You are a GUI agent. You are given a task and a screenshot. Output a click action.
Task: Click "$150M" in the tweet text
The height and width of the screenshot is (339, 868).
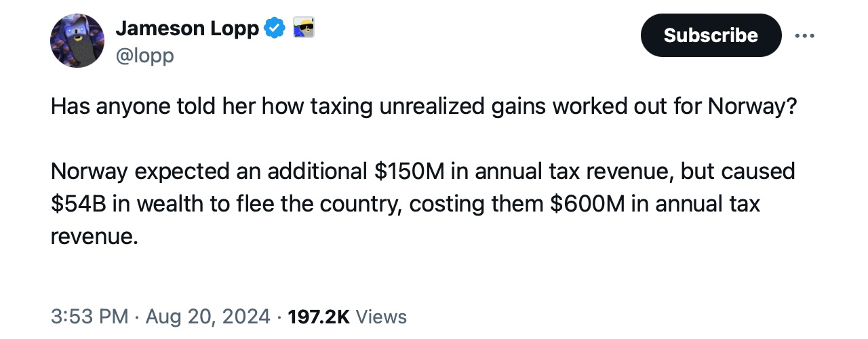tap(409, 172)
